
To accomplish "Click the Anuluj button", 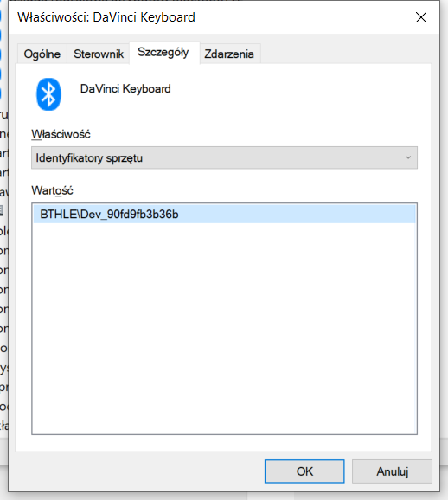I will [392, 471].
